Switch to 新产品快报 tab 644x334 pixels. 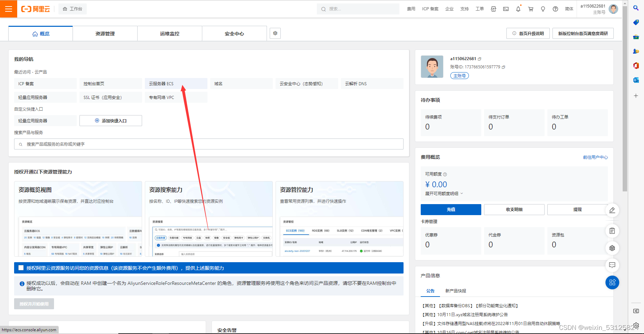coord(455,291)
